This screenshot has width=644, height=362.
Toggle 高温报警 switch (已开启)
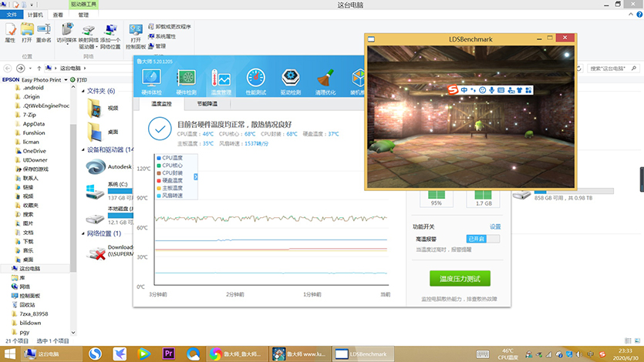[483, 239]
